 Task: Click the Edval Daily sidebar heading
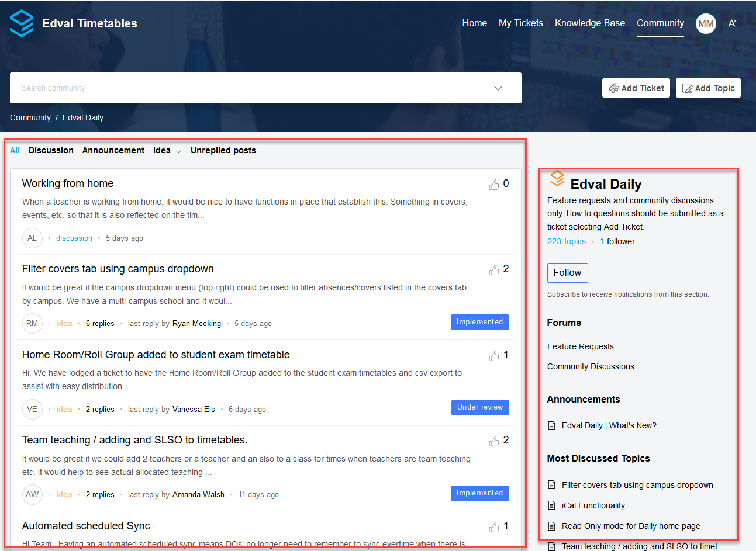tap(606, 184)
